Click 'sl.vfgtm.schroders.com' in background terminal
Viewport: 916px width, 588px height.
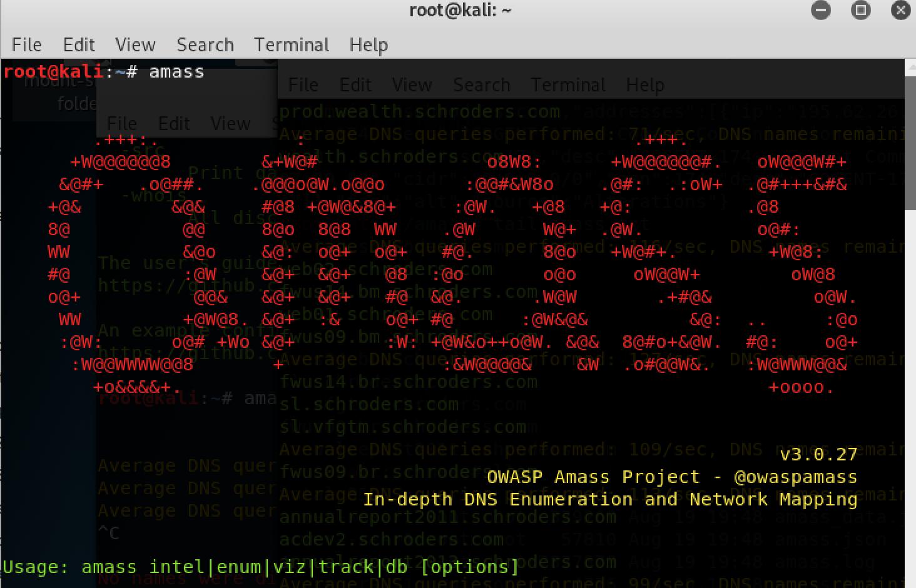point(403,427)
